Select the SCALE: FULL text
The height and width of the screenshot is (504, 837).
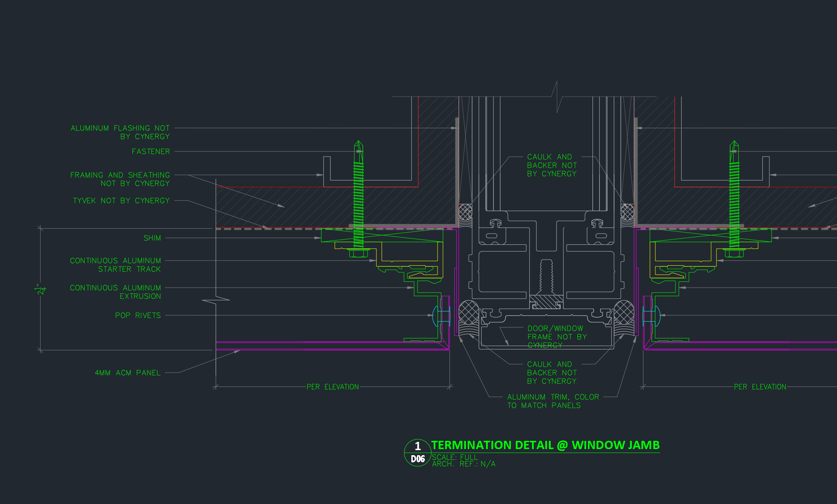454,457
